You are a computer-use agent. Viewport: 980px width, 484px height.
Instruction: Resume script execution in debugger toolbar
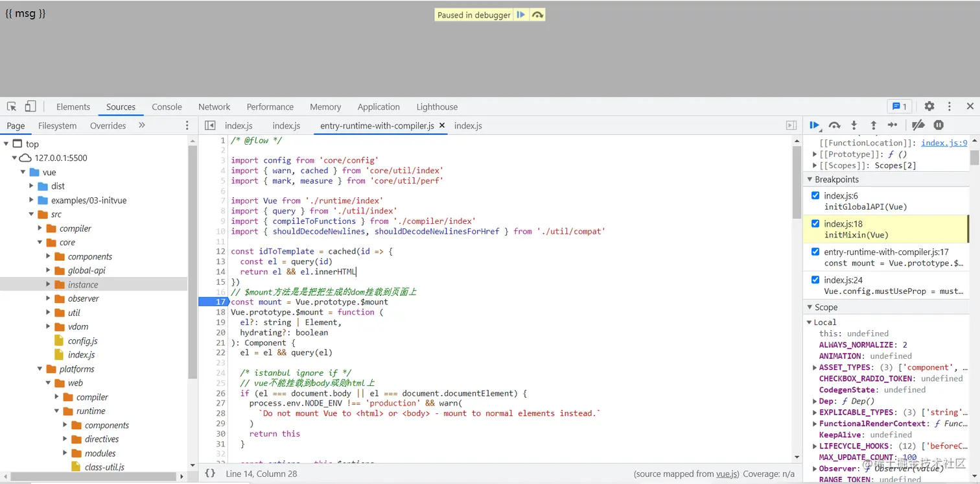tap(815, 125)
